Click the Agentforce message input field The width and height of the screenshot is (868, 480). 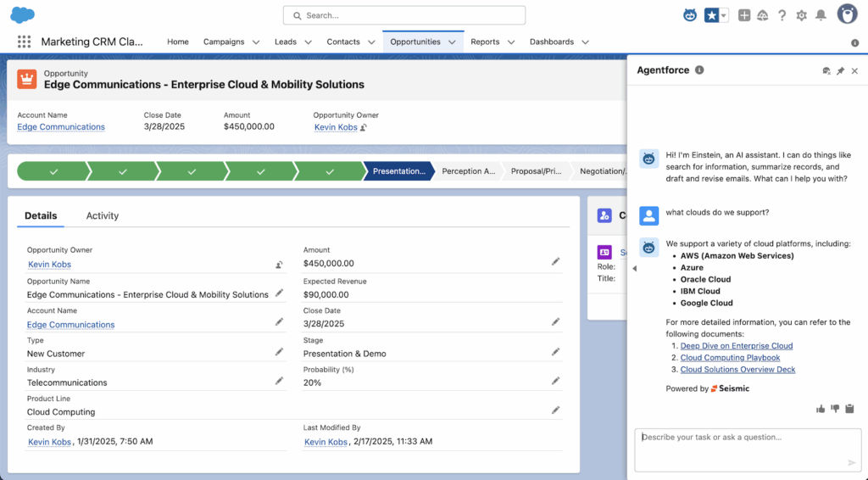748,449
